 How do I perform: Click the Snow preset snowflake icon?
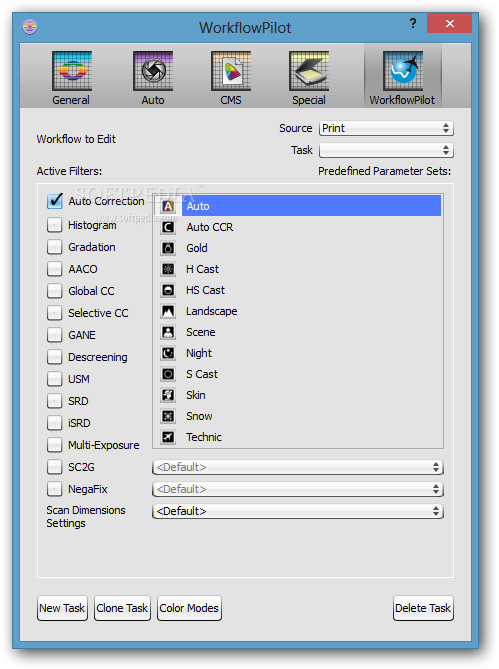click(168, 416)
